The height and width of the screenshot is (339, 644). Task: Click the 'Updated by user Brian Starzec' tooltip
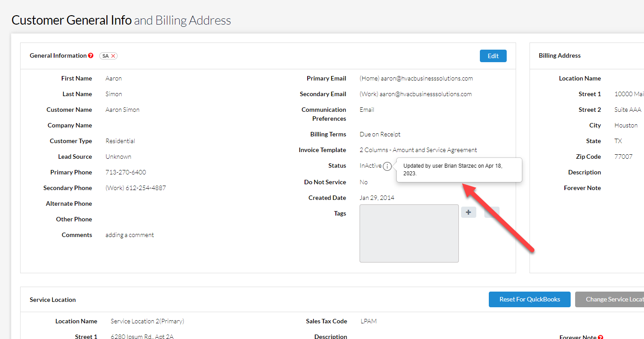458,169
